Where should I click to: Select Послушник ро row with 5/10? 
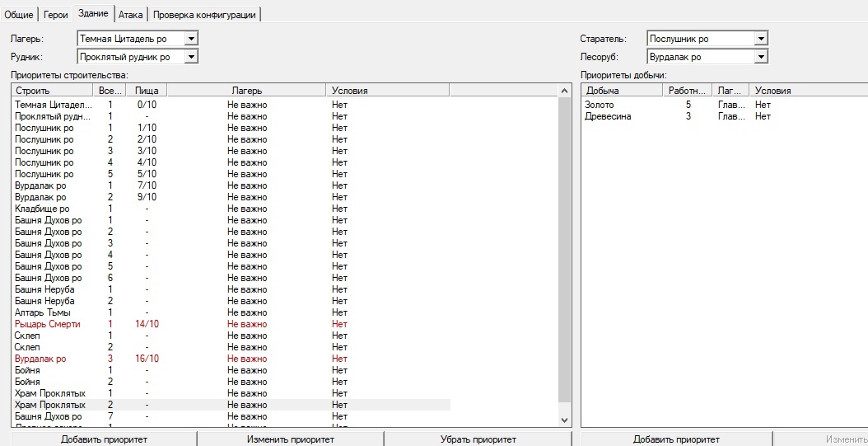[x=231, y=174]
